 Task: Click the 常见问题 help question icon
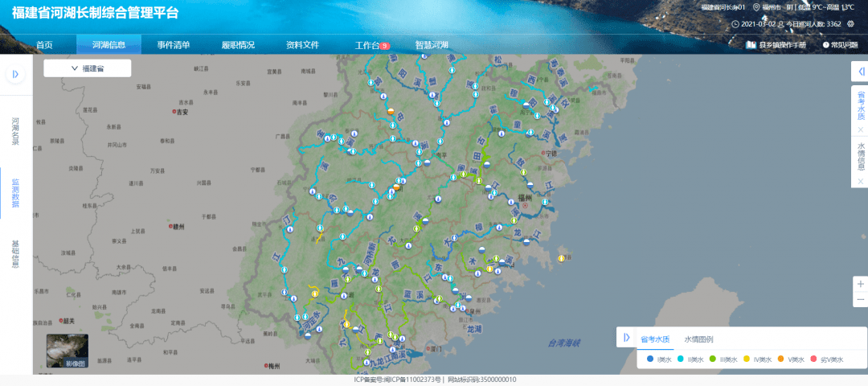click(825, 45)
